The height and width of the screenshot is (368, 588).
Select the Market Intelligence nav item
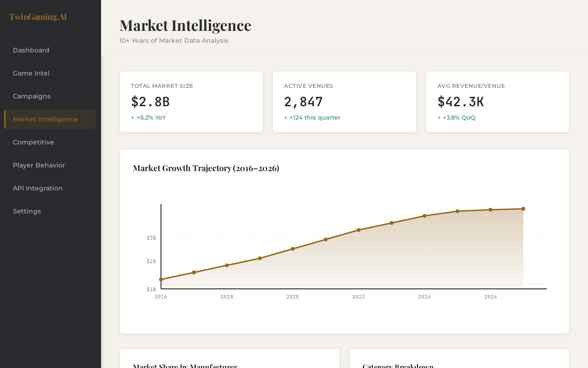45,119
